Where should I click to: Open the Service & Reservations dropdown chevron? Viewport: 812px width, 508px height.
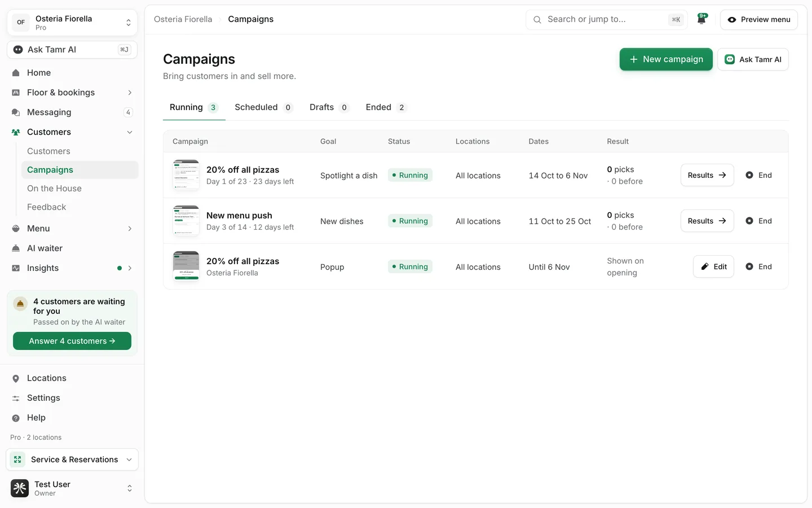(129, 459)
